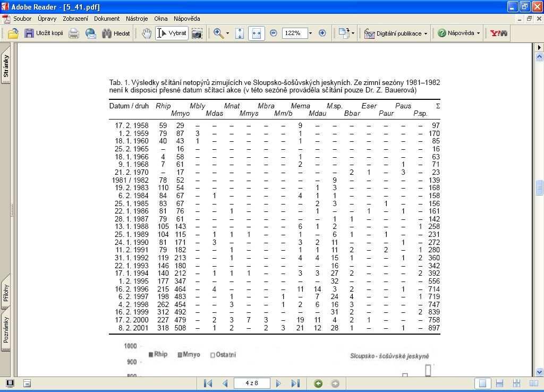Go to the next page

[278, 384]
